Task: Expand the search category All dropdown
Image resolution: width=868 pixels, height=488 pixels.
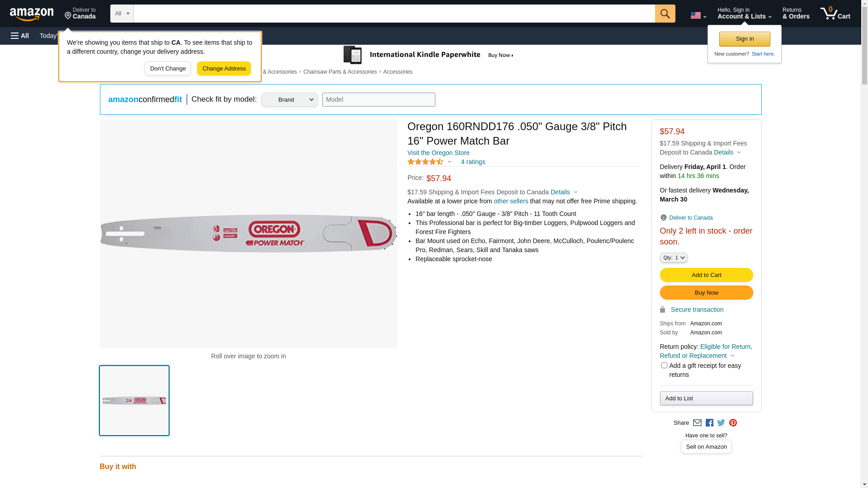Action: click(x=122, y=14)
